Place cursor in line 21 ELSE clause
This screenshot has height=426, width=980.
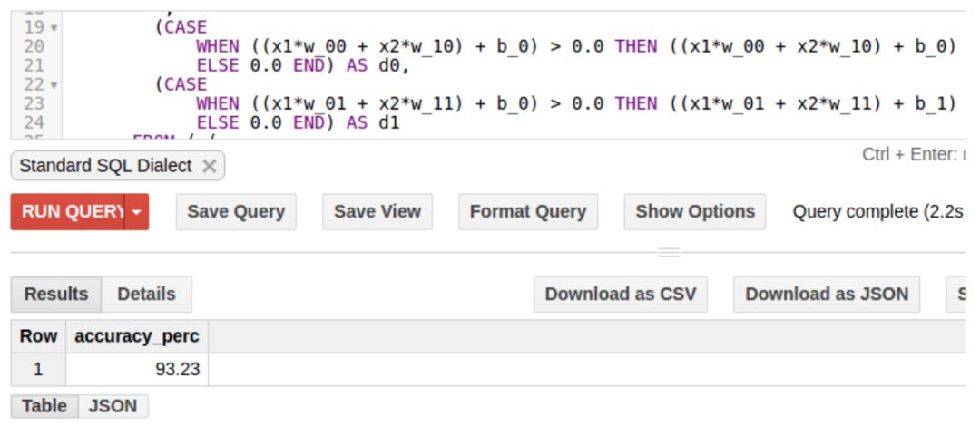coord(272,65)
